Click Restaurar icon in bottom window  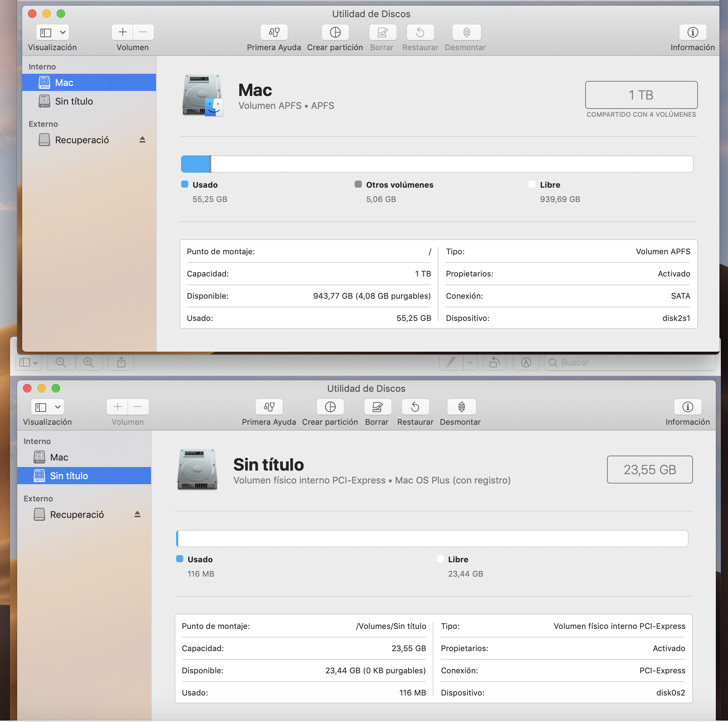pyautogui.click(x=415, y=407)
